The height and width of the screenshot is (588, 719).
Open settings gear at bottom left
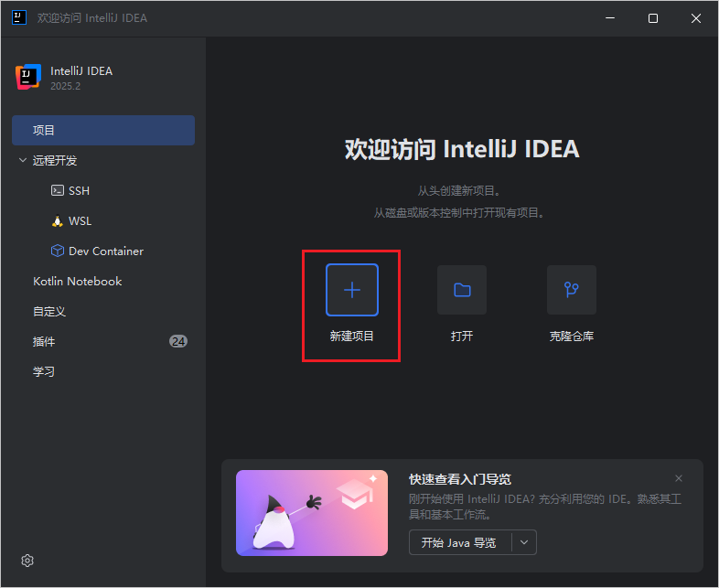click(x=27, y=561)
